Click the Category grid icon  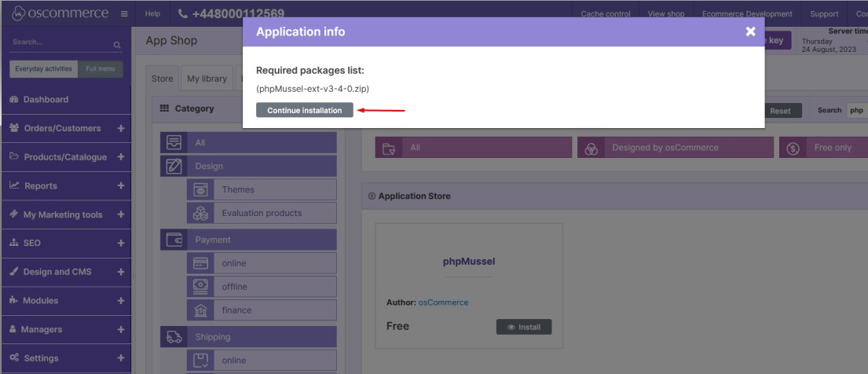(x=164, y=108)
